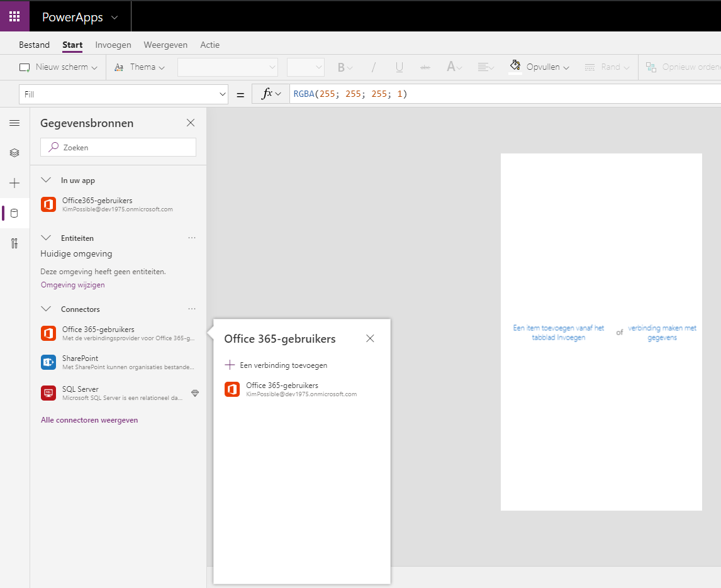Click into the RGBA formula bar
The image size is (721, 588).
click(x=505, y=94)
